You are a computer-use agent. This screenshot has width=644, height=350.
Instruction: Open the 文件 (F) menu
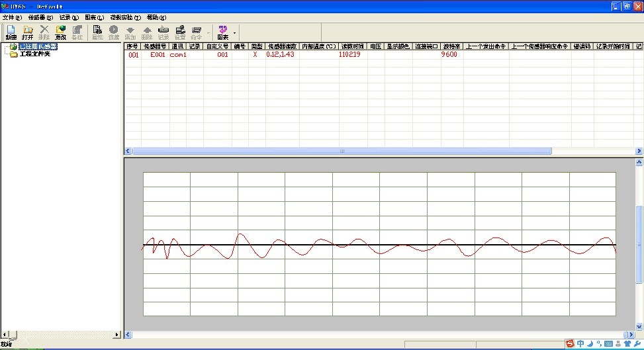pos(12,17)
